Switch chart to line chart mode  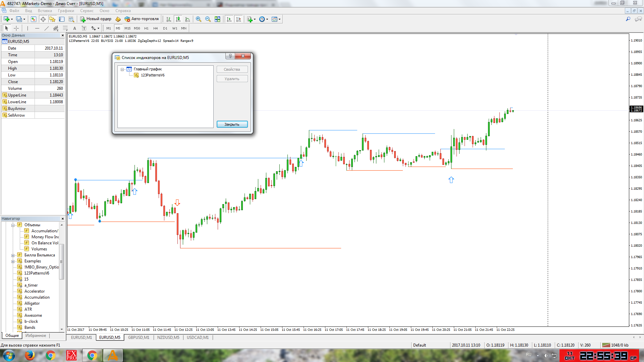click(187, 19)
